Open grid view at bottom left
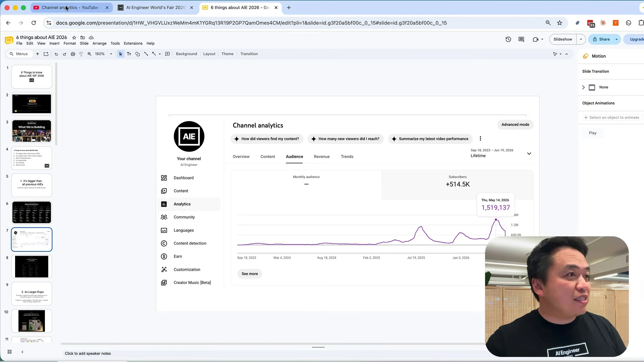Viewport: 644px width, 362px height. tap(10, 352)
